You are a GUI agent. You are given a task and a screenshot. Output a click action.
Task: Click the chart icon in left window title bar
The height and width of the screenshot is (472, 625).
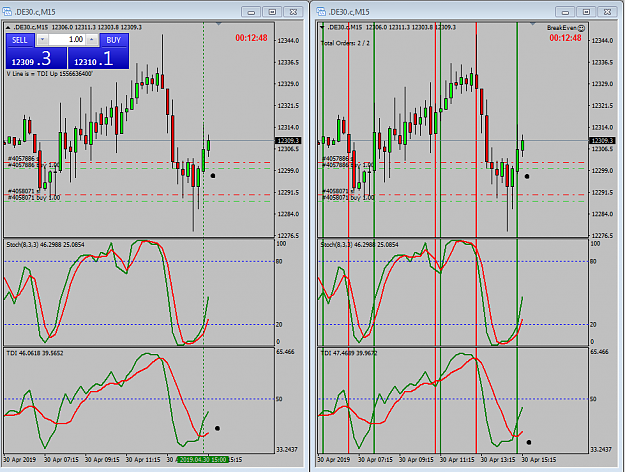pos(7,12)
